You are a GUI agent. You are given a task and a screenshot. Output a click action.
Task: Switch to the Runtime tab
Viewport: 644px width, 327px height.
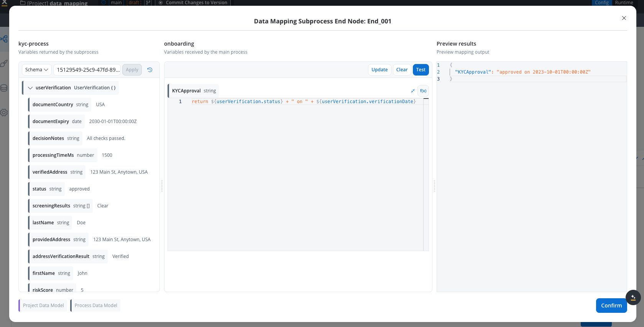pos(624,3)
